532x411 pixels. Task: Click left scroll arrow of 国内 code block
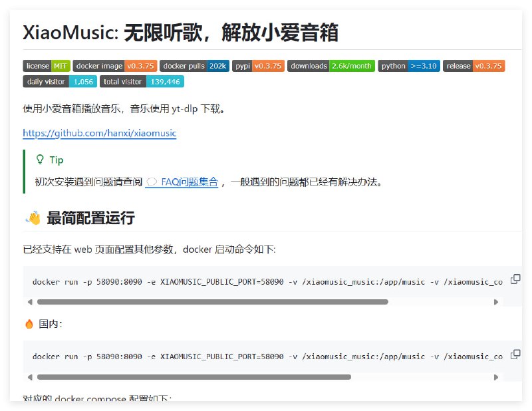point(30,377)
